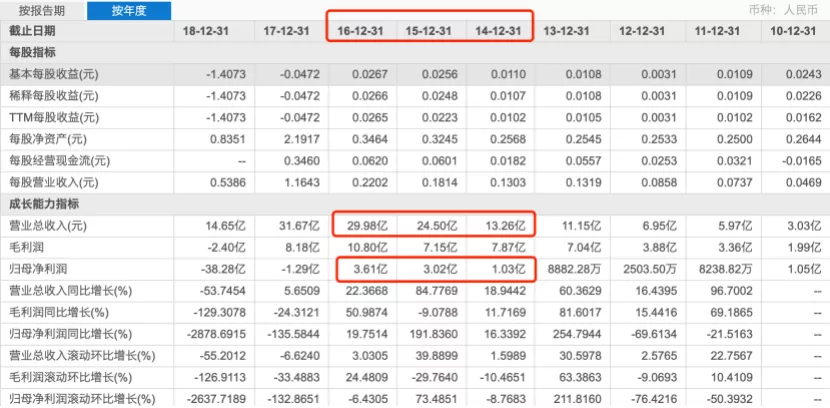Image resolution: width=830 pixels, height=408 pixels.
Task: Click the 211.8160 rolling growth value
Action: pos(579,399)
